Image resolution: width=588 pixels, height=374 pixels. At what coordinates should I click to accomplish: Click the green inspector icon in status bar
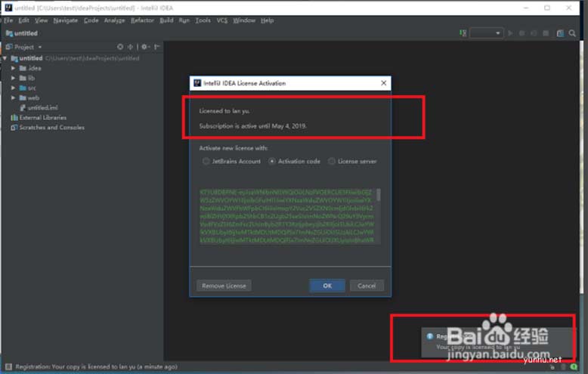point(574,366)
